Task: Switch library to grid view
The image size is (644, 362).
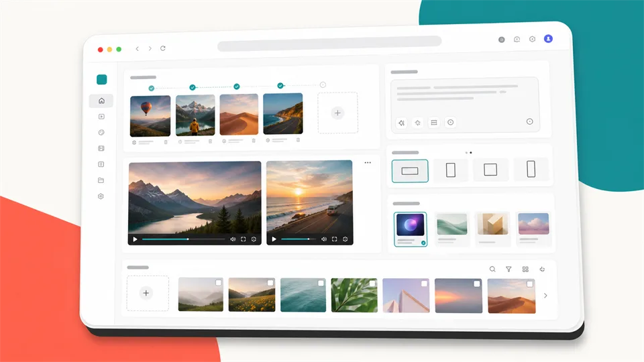Action: point(525,269)
